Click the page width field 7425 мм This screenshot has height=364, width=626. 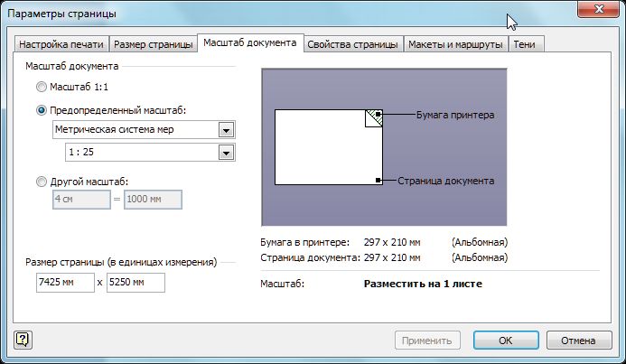click(64, 283)
